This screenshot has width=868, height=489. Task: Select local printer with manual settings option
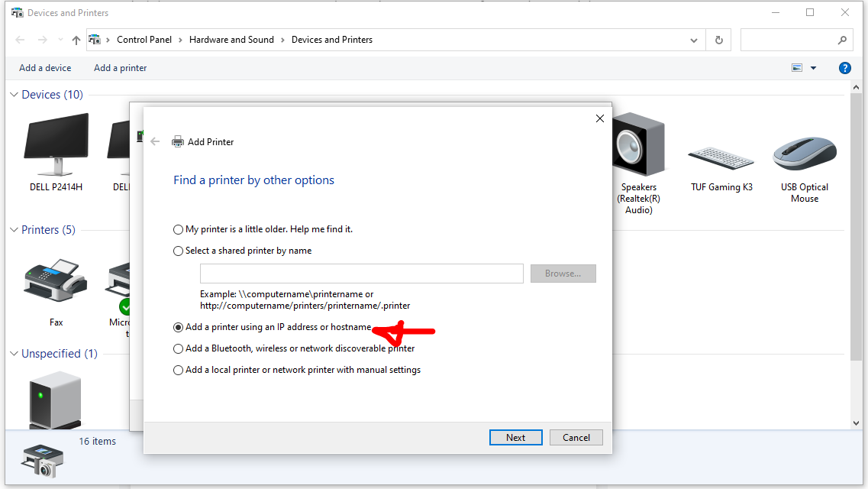[x=179, y=370]
